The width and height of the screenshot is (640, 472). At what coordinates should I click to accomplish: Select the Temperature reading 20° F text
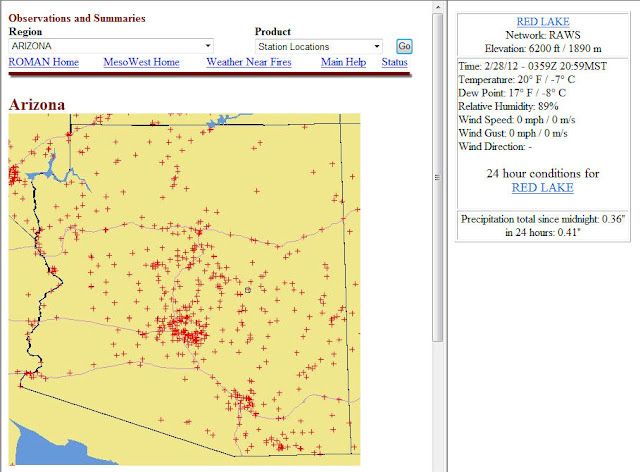coord(516,79)
